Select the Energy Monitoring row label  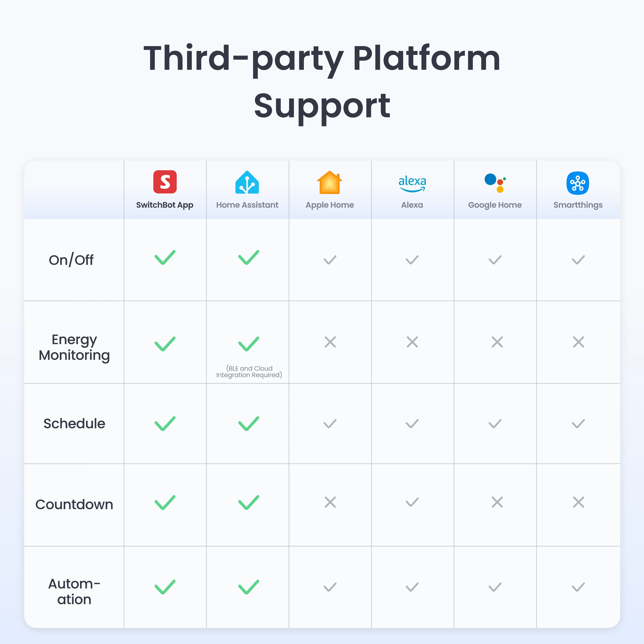(74, 347)
